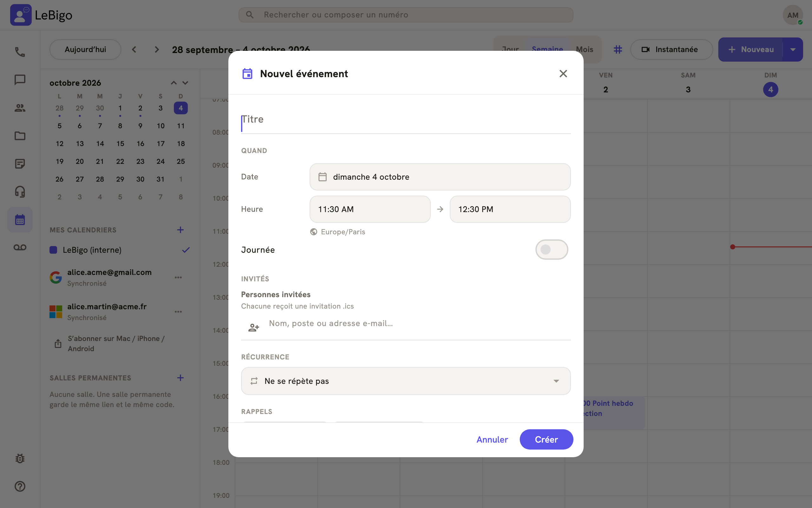The width and height of the screenshot is (812, 508).
Task: Open the headset support sidebar icon
Action: pyautogui.click(x=20, y=191)
